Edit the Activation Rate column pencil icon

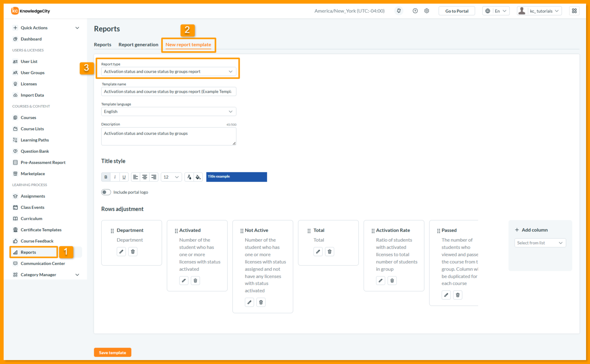click(x=380, y=281)
